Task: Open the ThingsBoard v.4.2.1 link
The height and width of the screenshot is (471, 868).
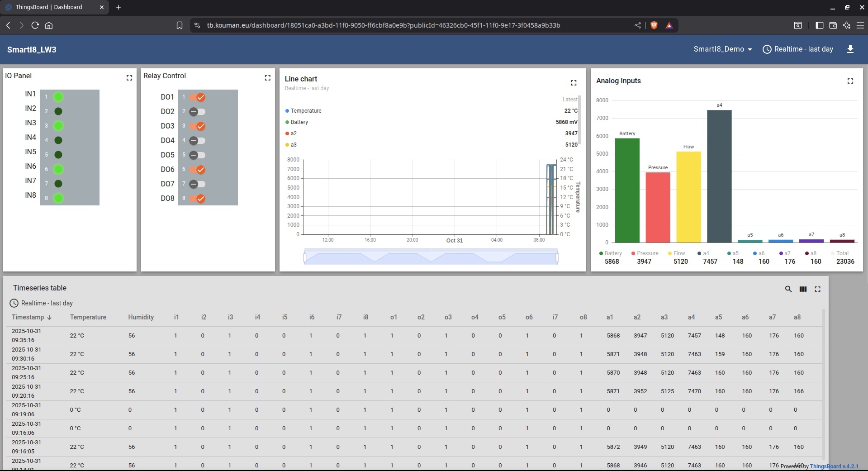Action: (x=834, y=466)
